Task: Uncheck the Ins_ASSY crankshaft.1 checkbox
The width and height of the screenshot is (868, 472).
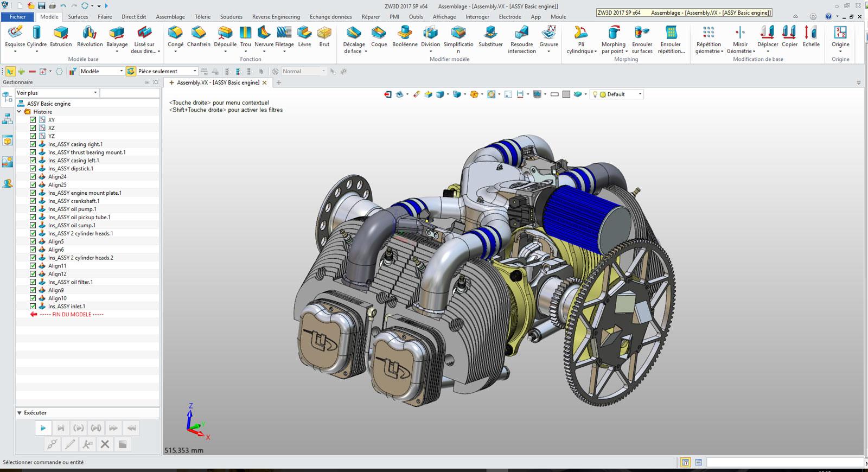Action: tap(33, 201)
